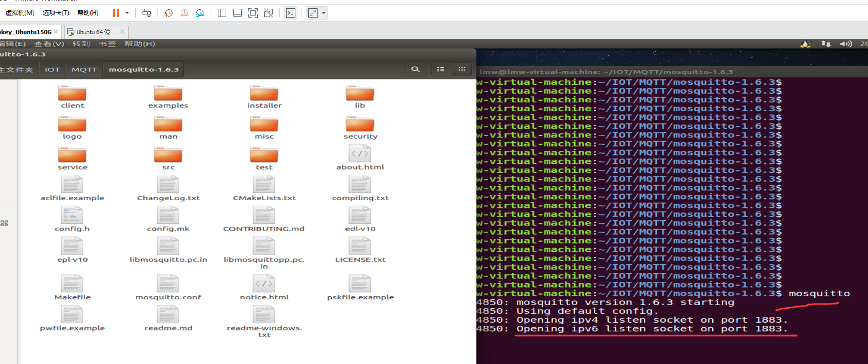Screen dimensions: 868x364
Task: Open the console view
Action: (x=291, y=13)
